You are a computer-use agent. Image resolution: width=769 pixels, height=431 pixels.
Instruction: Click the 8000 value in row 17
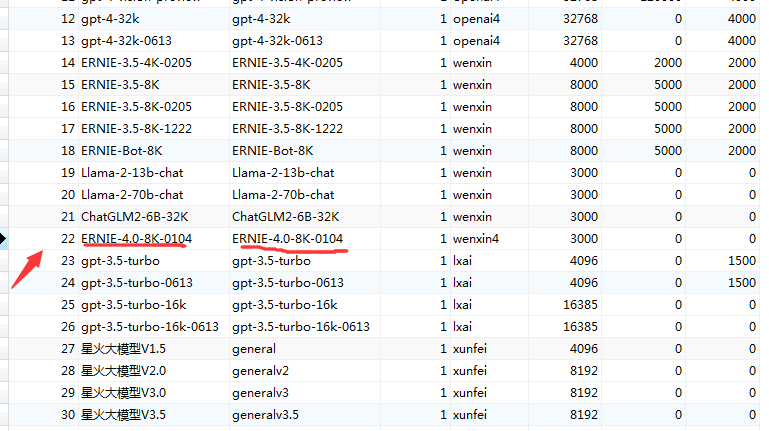(584, 129)
